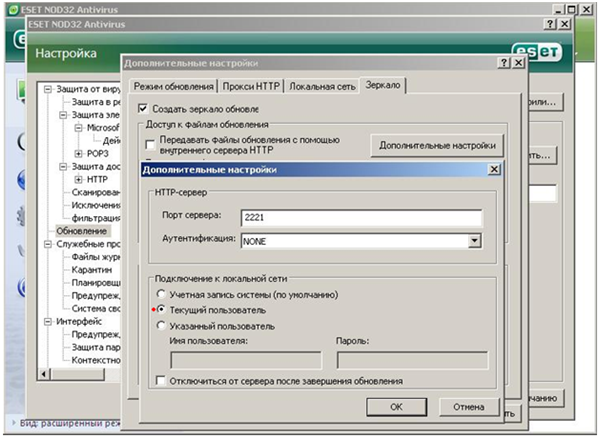Select Карантин in settings tree
The image size is (598, 437).
(92, 270)
